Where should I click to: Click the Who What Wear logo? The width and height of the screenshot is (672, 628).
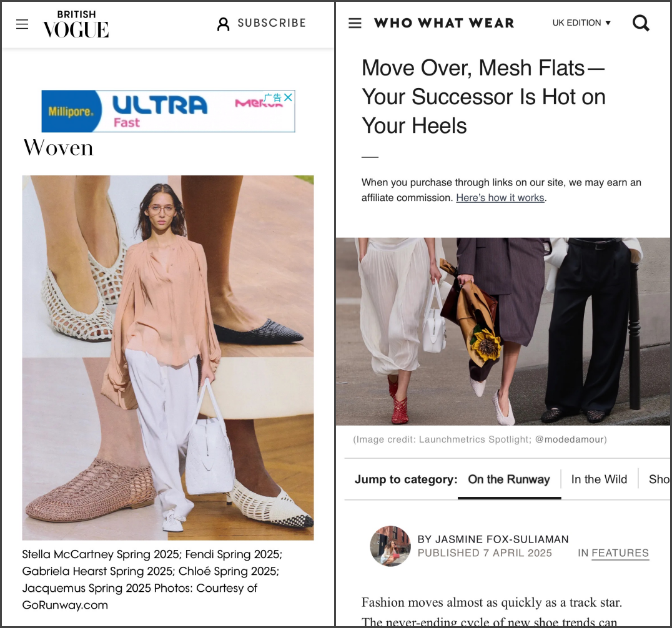tap(444, 23)
